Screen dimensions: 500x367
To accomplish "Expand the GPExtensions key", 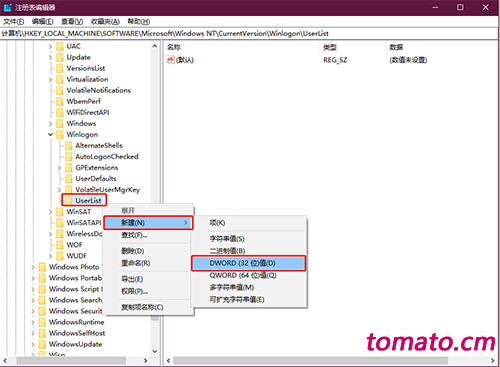I will (59, 168).
